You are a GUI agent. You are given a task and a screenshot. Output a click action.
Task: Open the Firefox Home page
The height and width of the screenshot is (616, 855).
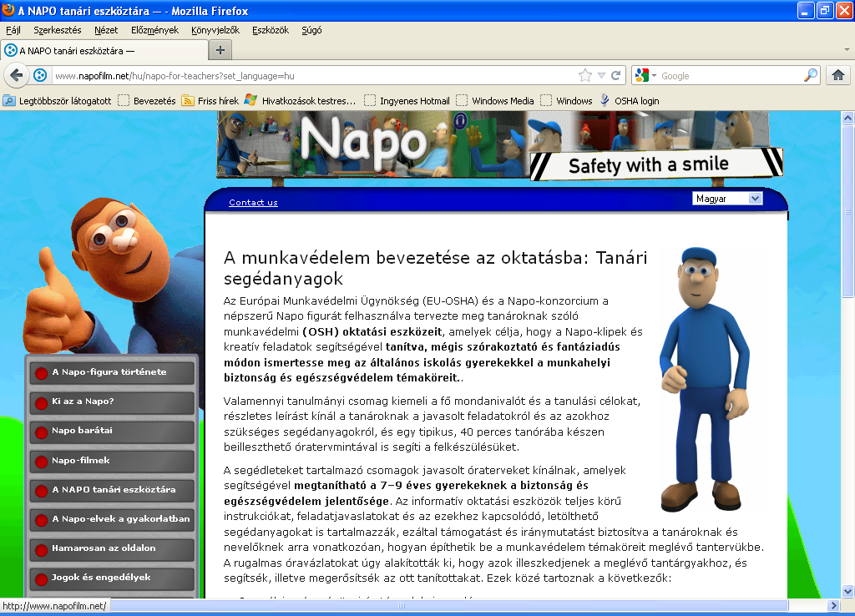838,75
